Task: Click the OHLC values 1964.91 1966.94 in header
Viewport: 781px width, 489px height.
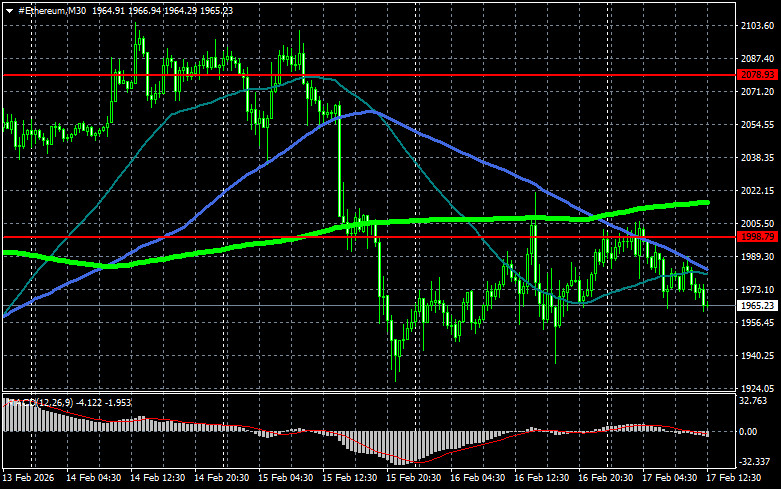Action: pos(126,10)
